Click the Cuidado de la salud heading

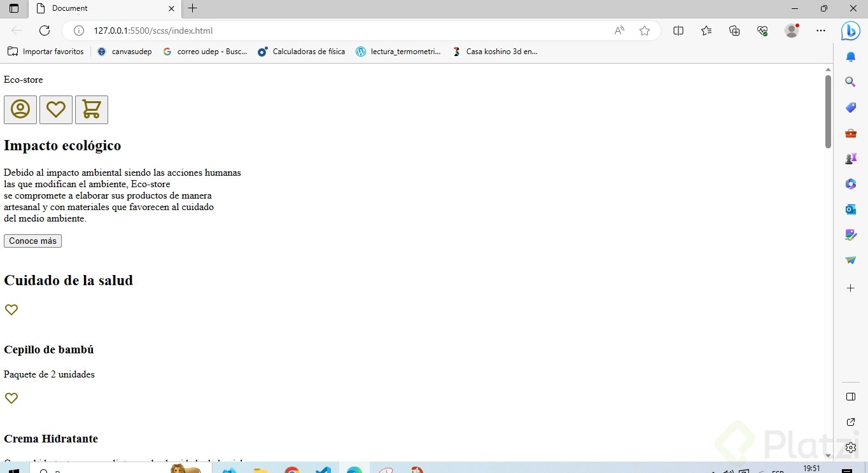click(68, 280)
